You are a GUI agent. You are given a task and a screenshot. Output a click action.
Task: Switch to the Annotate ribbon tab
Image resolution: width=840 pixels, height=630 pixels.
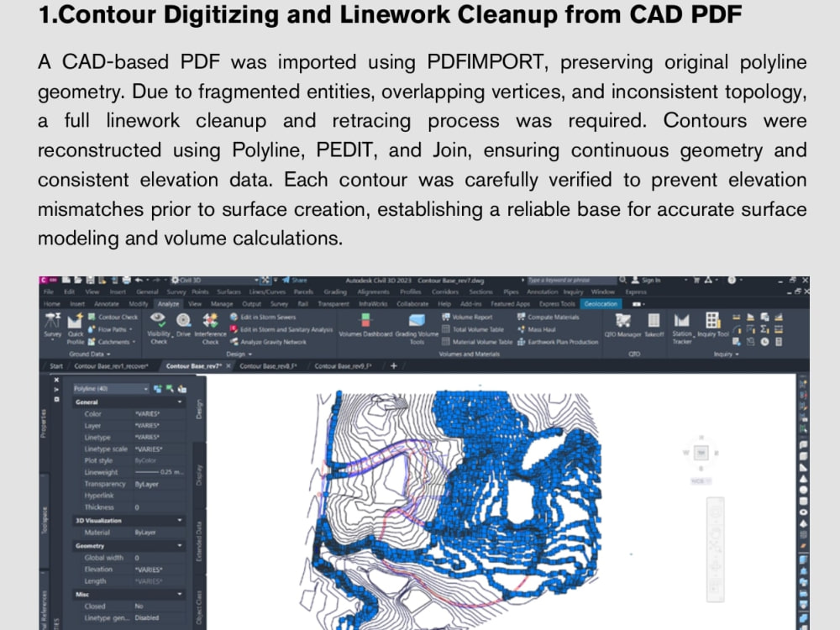pyautogui.click(x=106, y=304)
